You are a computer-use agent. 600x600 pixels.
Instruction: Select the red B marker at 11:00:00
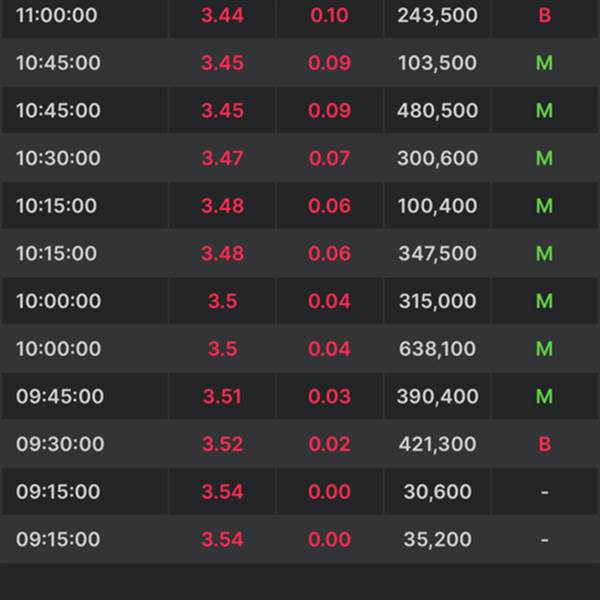pos(544,16)
